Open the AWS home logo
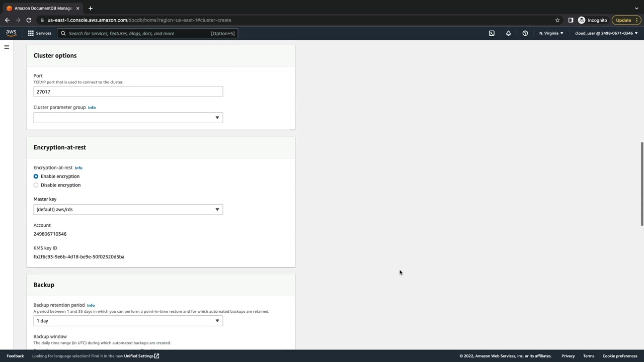The height and width of the screenshot is (362, 644). 11,33
